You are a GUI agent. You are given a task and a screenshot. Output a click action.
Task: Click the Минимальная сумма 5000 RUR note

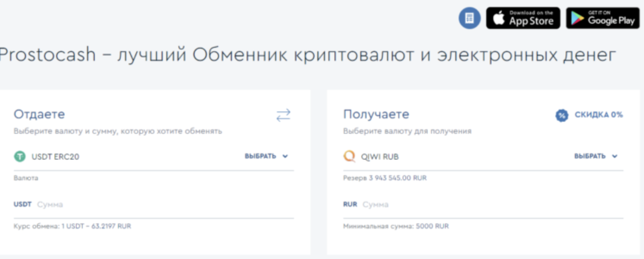[x=396, y=226]
